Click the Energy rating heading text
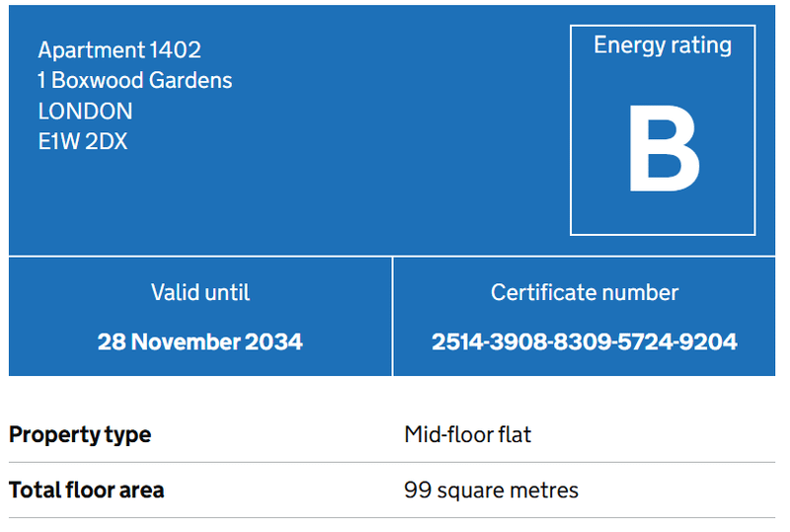Image resolution: width=790 pixels, height=532 pixels. pyautogui.click(x=663, y=45)
